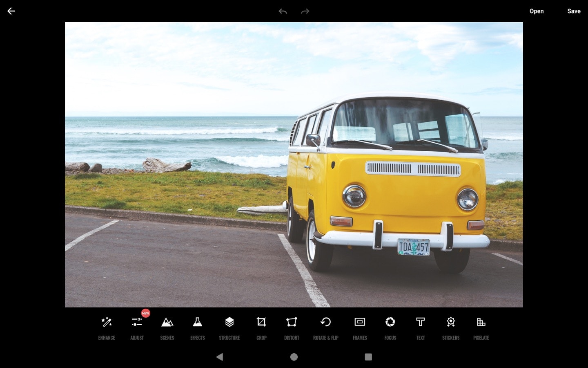Open recent apps with the square button
This screenshot has width=588, height=368.
pyautogui.click(x=367, y=357)
